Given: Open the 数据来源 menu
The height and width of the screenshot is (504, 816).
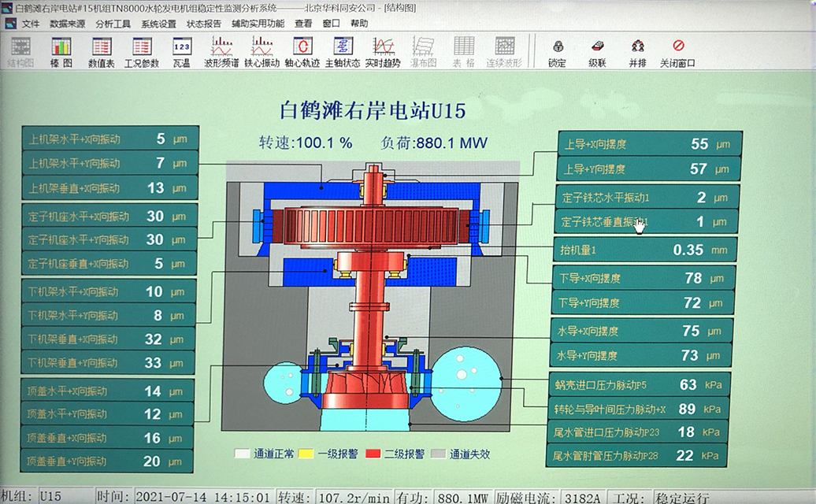Looking at the screenshot, I should tap(66, 24).
